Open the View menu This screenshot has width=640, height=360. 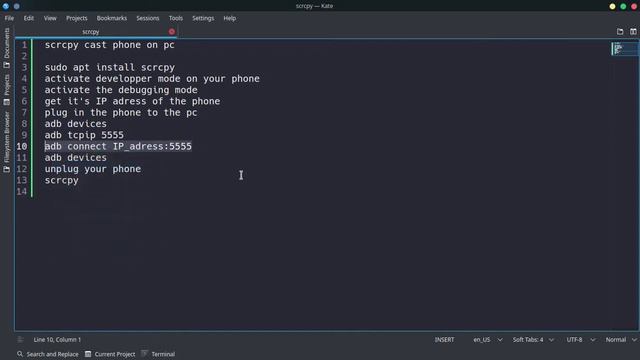coord(50,18)
